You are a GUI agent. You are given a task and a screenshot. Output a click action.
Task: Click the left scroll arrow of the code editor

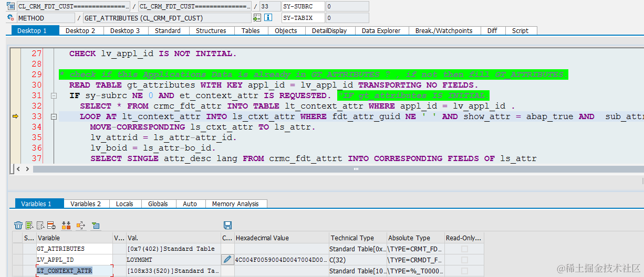(19, 169)
